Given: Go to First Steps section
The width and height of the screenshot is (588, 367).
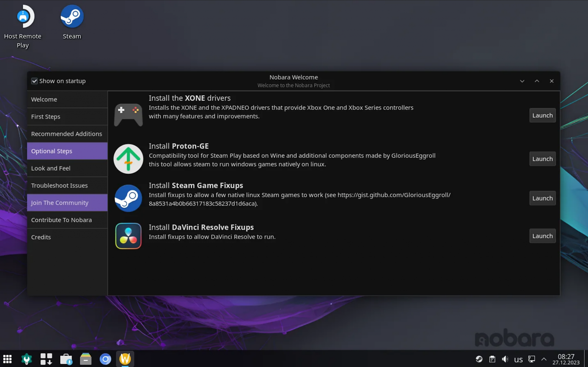Looking at the screenshot, I should click(x=67, y=116).
